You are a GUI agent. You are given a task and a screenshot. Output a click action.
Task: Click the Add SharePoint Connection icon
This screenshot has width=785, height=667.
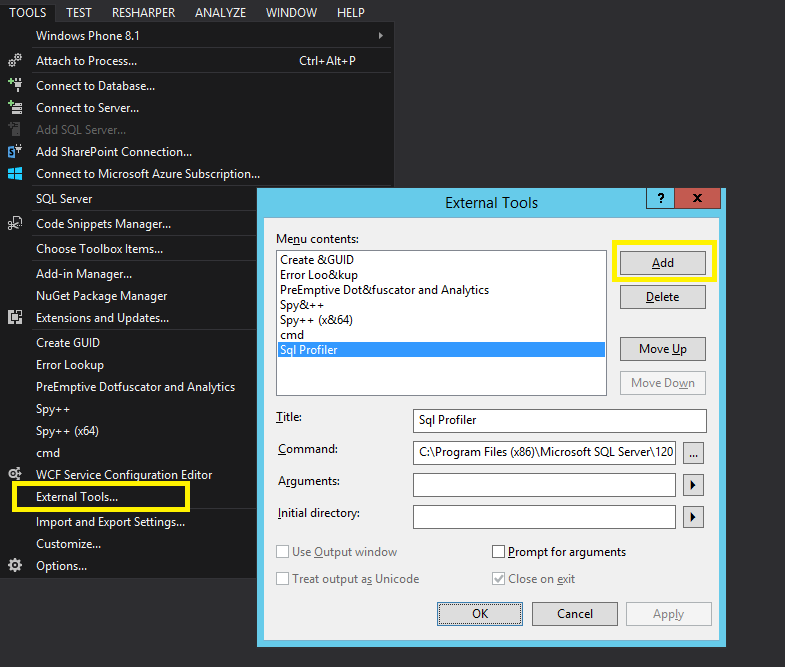coord(15,151)
